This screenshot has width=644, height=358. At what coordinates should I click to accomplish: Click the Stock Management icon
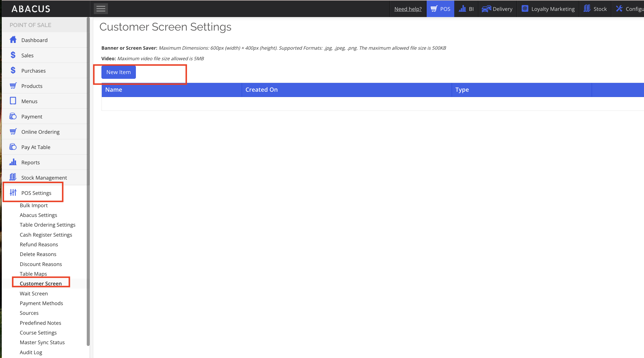pos(13,177)
